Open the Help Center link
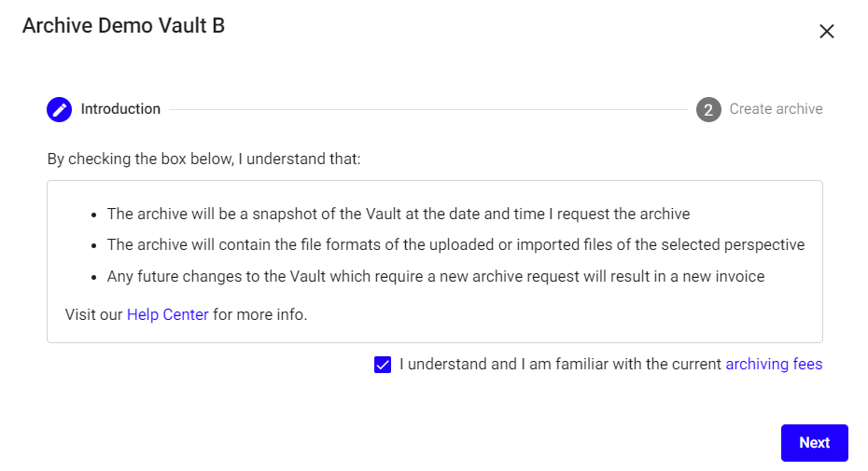The width and height of the screenshot is (868, 471). pyautogui.click(x=168, y=314)
